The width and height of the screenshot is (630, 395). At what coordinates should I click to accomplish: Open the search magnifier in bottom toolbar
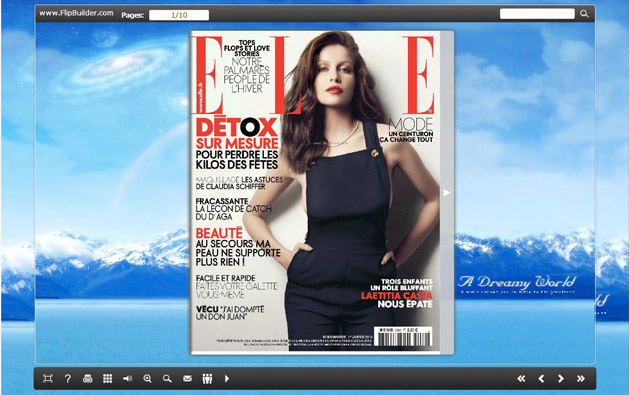(x=167, y=379)
